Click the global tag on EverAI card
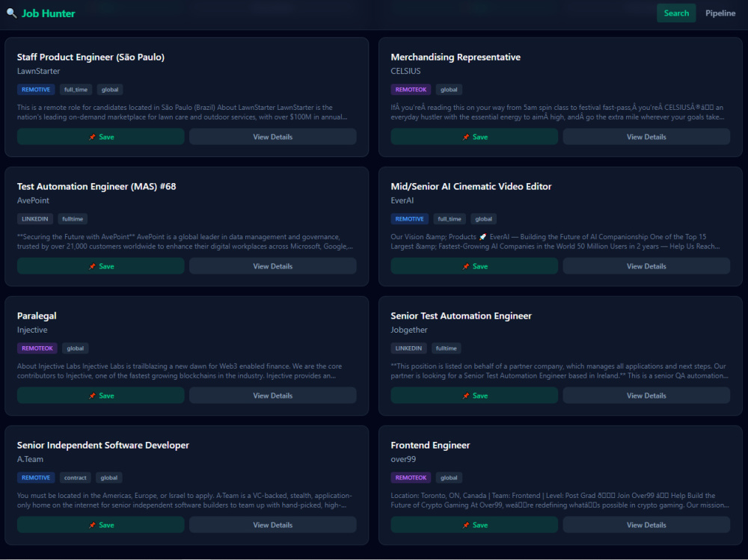This screenshot has width=748, height=560. coord(483,219)
